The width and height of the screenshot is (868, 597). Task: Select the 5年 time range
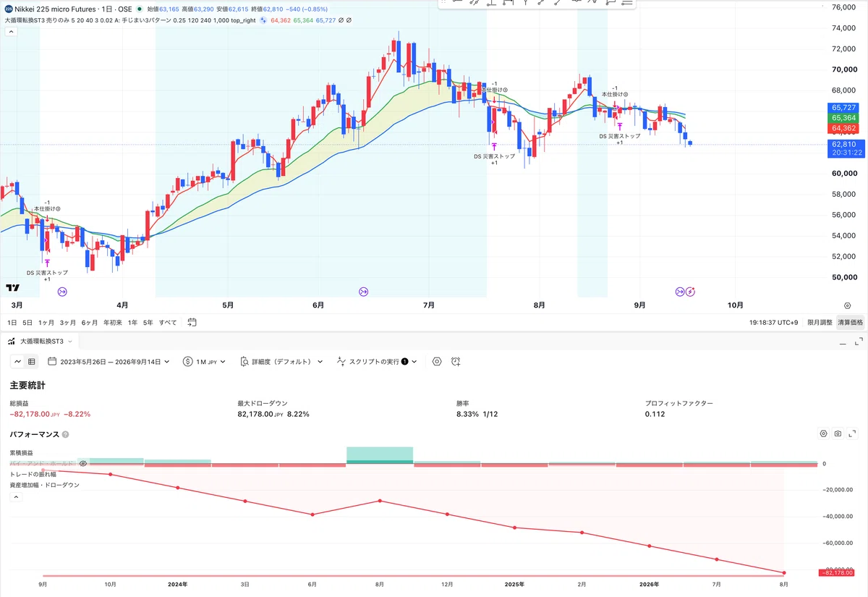(x=148, y=322)
